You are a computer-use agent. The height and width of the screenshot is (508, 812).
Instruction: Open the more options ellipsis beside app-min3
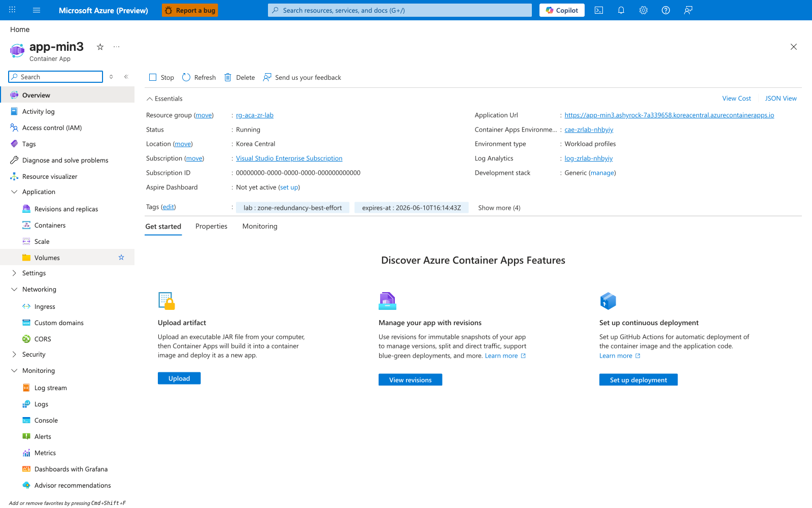(x=117, y=47)
